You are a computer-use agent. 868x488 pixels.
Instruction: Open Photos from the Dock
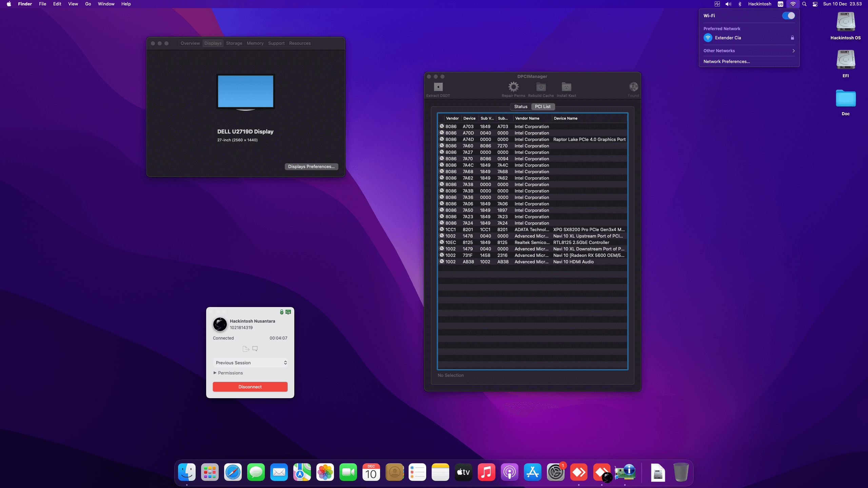click(x=325, y=472)
